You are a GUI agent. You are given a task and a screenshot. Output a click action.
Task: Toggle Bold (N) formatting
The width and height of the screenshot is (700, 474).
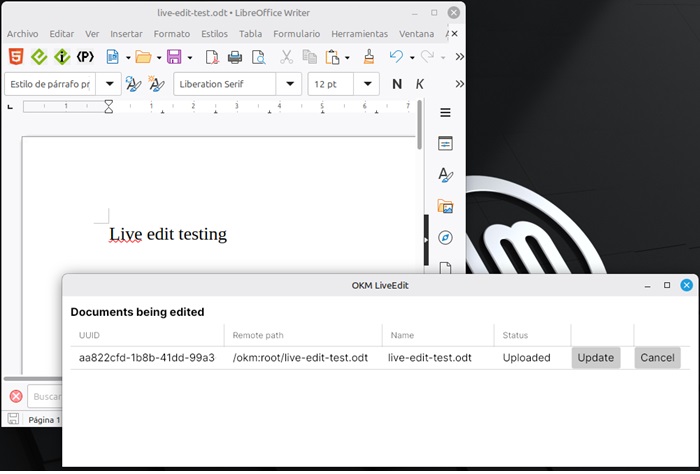click(x=397, y=84)
